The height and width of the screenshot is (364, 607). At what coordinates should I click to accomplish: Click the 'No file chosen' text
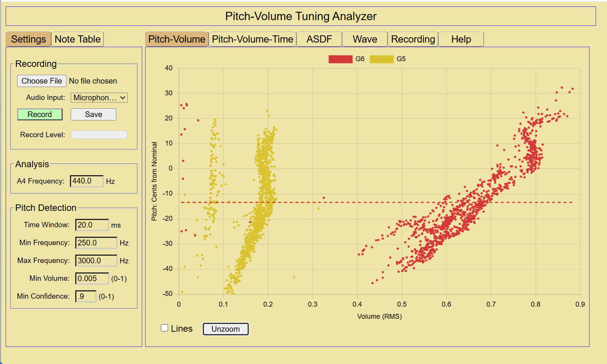point(93,81)
